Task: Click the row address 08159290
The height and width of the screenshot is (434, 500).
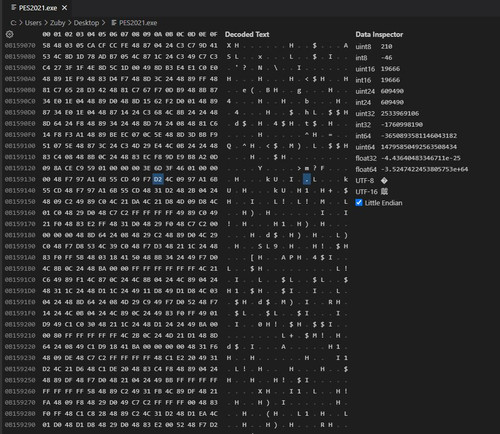Action: point(20,425)
